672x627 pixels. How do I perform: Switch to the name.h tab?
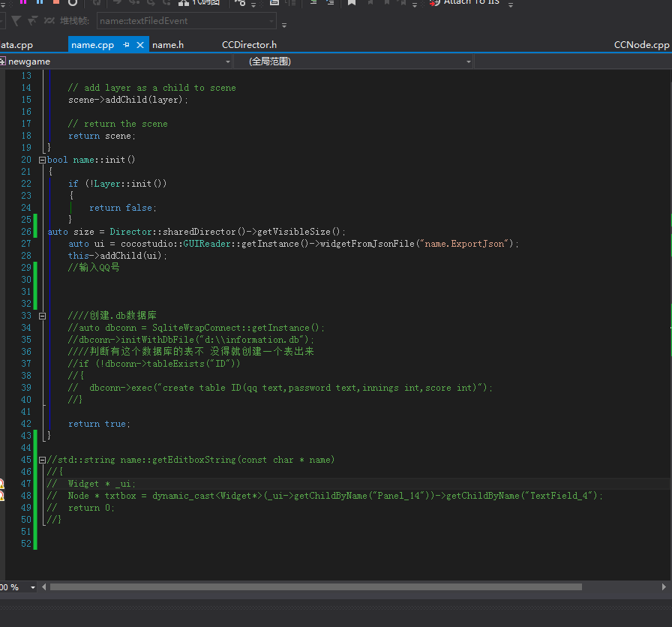(x=168, y=45)
